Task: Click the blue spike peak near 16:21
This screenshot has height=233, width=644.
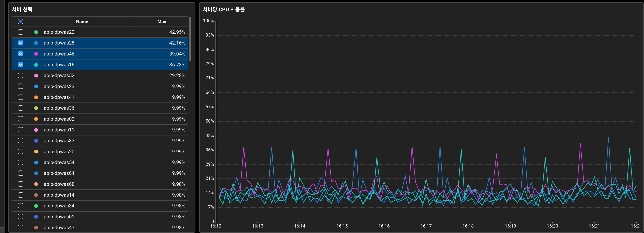Action: [x=608, y=138]
